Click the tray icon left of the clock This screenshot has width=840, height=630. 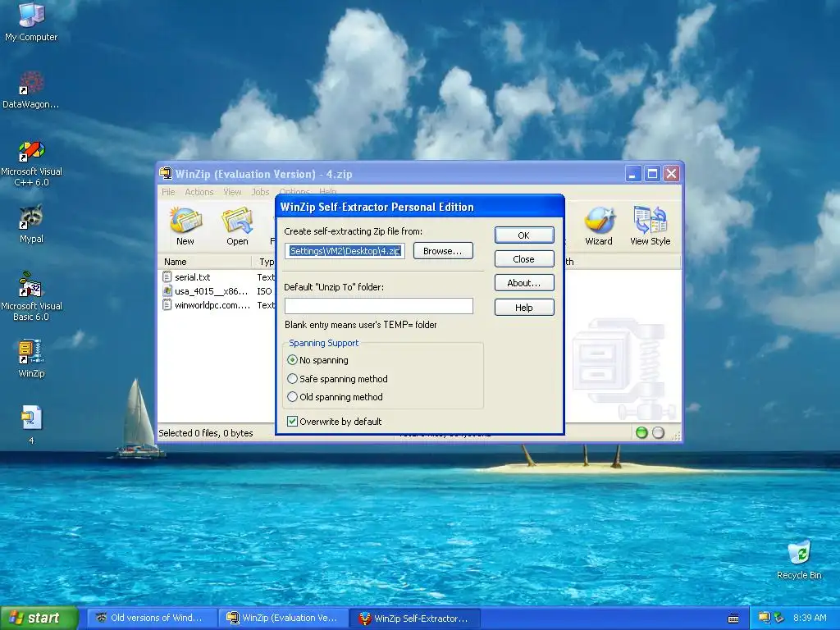[x=779, y=618]
